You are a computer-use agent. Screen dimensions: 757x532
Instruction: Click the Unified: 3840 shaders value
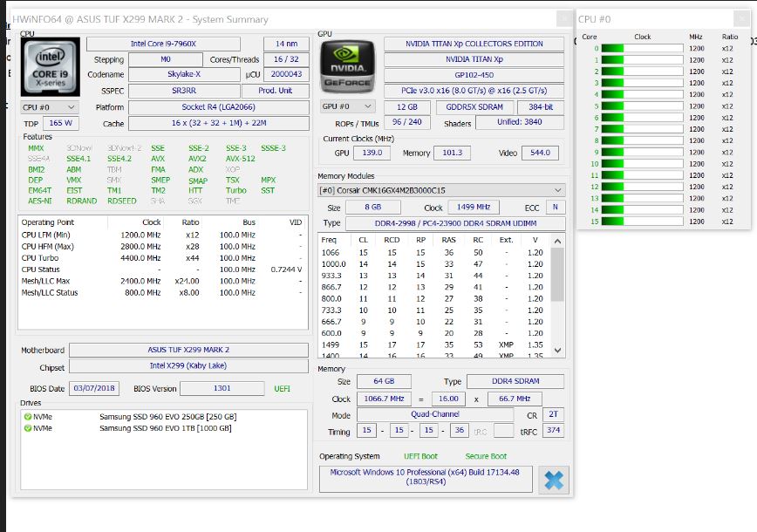(x=520, y=122)
